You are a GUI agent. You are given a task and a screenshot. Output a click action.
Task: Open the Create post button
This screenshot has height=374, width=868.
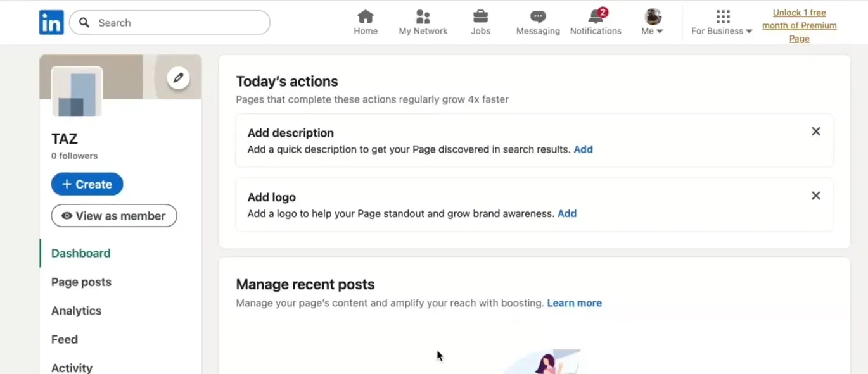(x=87, y=184)
